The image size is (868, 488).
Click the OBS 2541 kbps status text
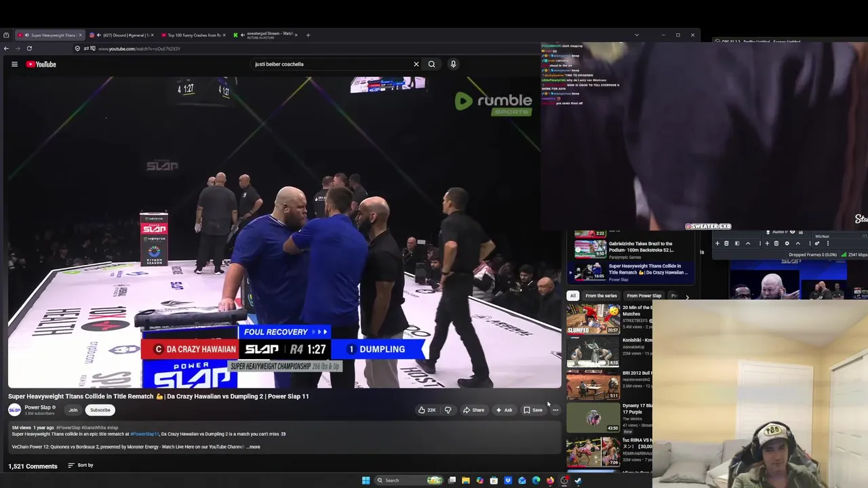pyautogui.click(x=858, y=255)
